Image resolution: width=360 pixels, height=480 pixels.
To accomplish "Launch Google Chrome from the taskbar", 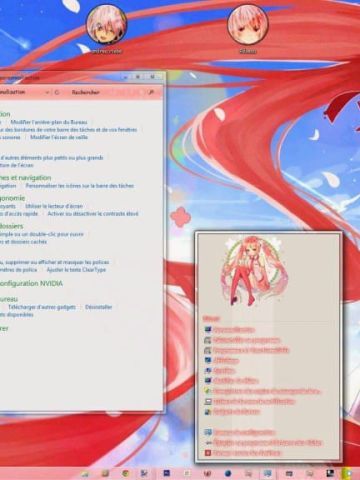I will click(125, 473).
